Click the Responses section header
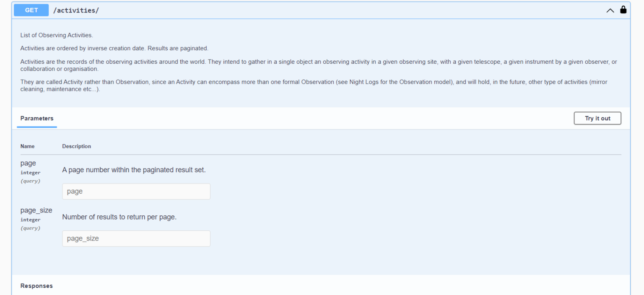The image size is (644, 295). 36,286
